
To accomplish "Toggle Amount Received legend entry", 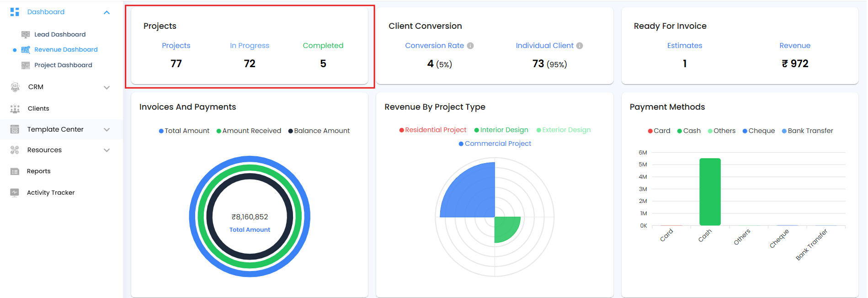I will (249, 131).
